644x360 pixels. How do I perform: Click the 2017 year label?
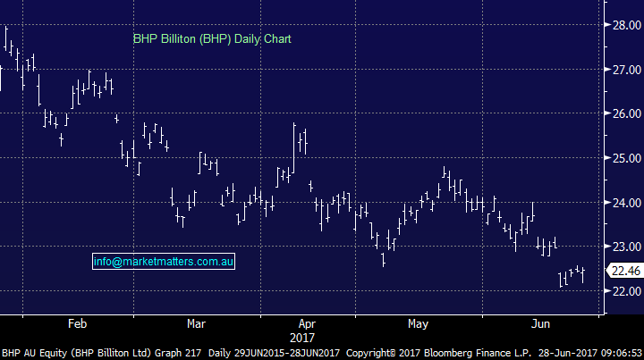[x=302, y=338]
